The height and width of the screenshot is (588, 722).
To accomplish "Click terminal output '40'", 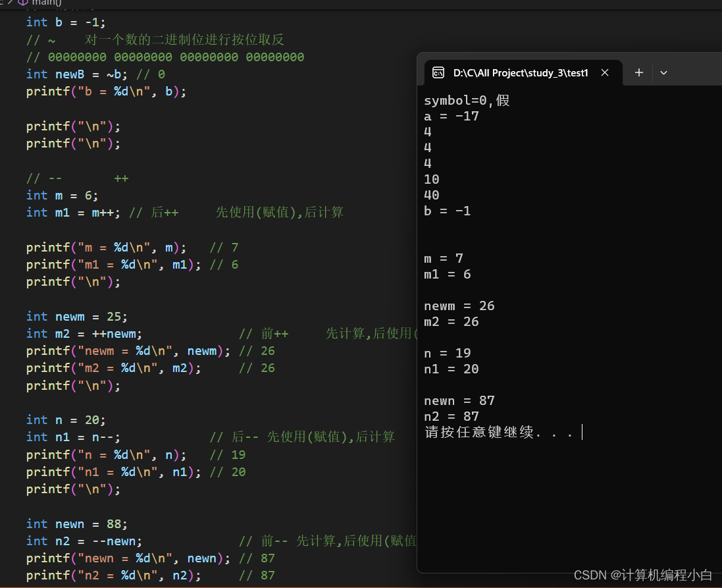I will (x=432, y=196).
